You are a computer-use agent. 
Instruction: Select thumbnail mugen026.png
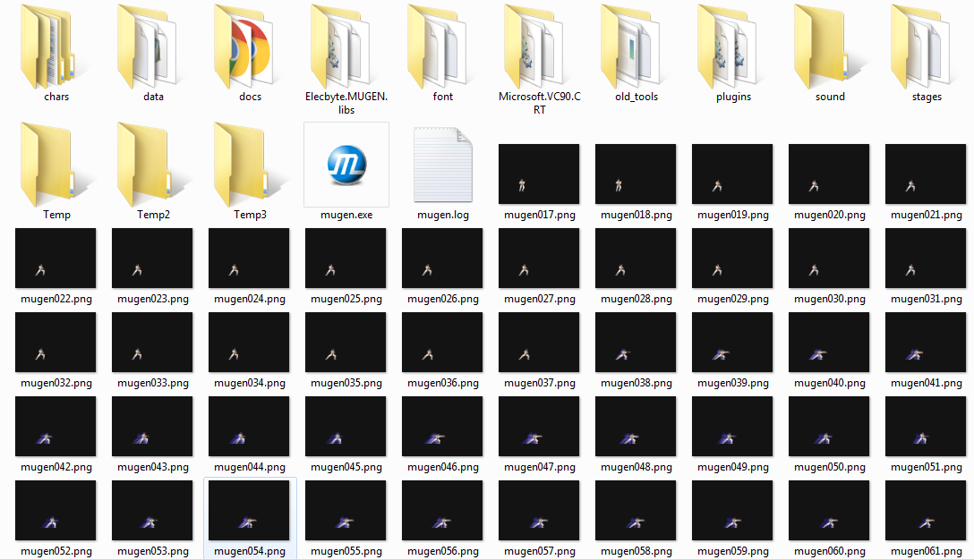click(x=442, y=259)
